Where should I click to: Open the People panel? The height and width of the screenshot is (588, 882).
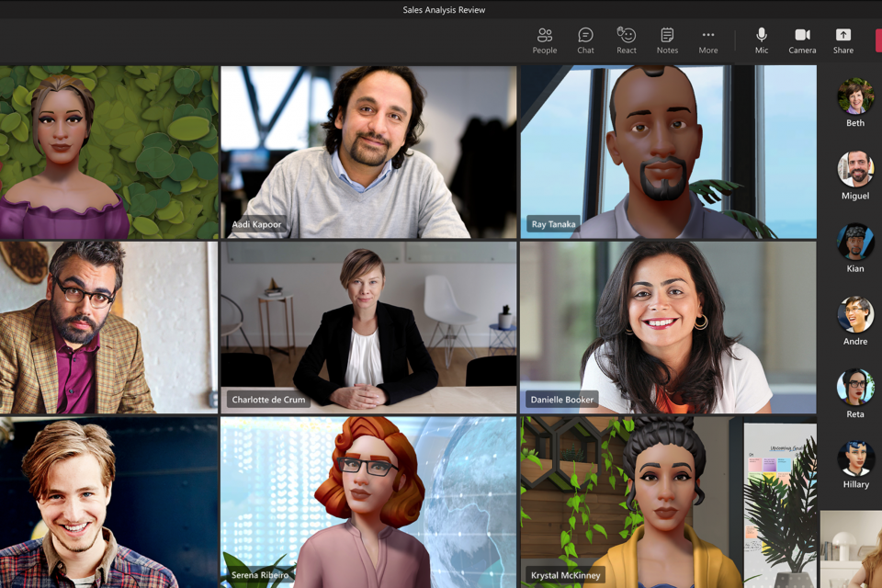click(544, 40)
